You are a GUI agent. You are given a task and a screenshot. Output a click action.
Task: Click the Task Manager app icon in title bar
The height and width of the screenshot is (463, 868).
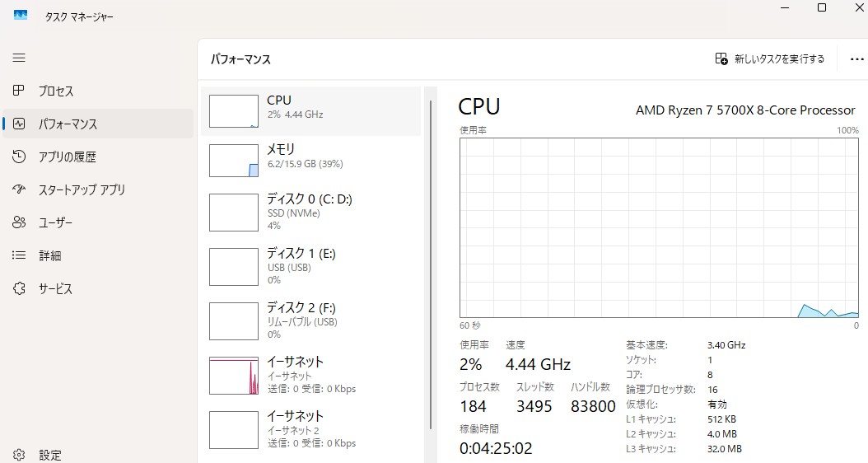[x=21, y=15]
